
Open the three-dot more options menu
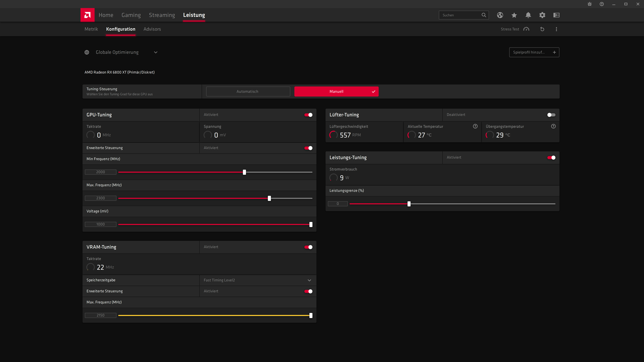tap(556, 29)
